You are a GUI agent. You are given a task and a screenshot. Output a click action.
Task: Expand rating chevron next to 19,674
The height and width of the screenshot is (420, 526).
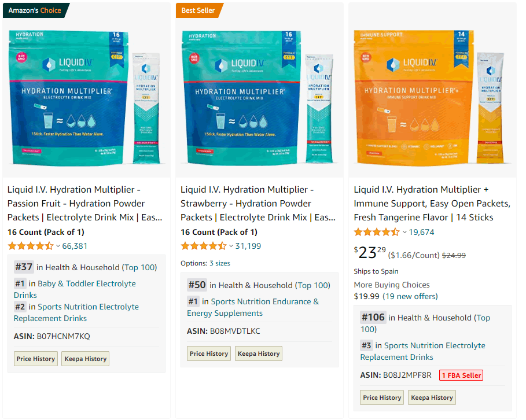tap(404, 232)
